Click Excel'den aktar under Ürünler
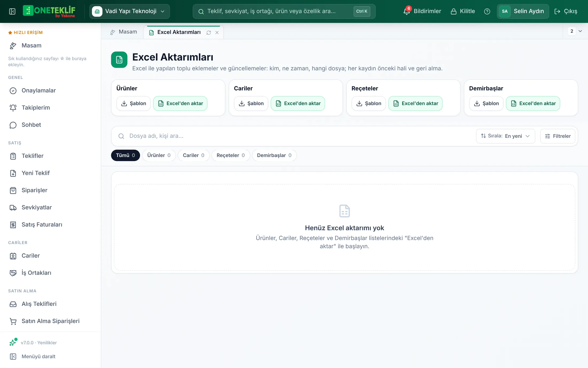The width and height of the screenshot is (588, 368). pos(180,103)
